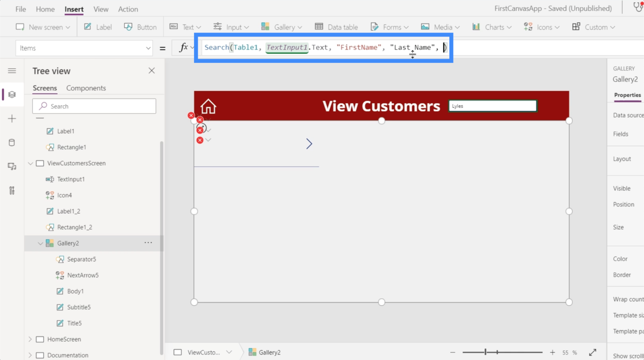This screenshot has width=644, height=360.
Task: Click the tree view scrollbar
Action: coord(161,248)
